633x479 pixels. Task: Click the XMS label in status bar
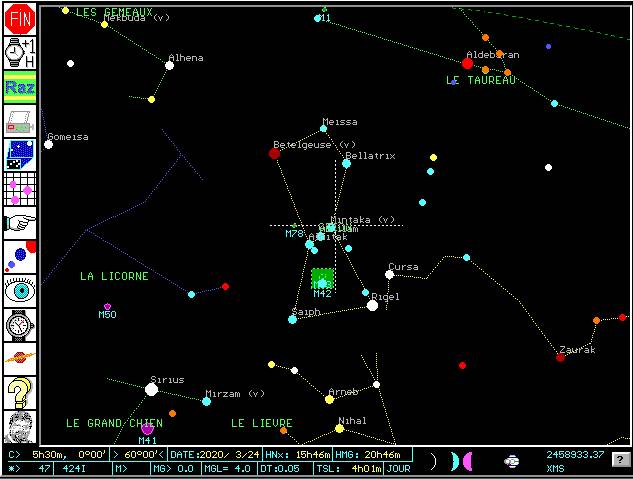(555, 469)
